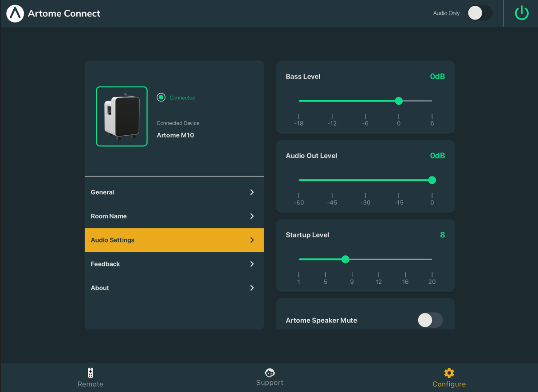
Task: Click the Audio Out Level 0dB value
Action: [x=437, y=156]
